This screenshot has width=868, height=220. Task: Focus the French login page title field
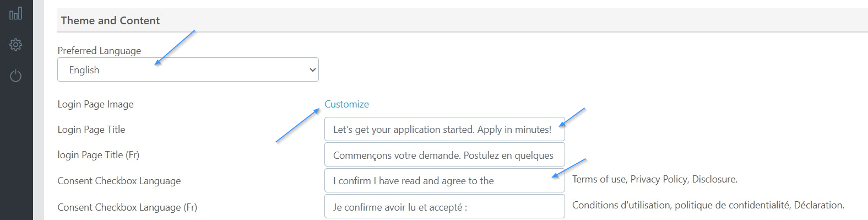[x=444, y=155]
